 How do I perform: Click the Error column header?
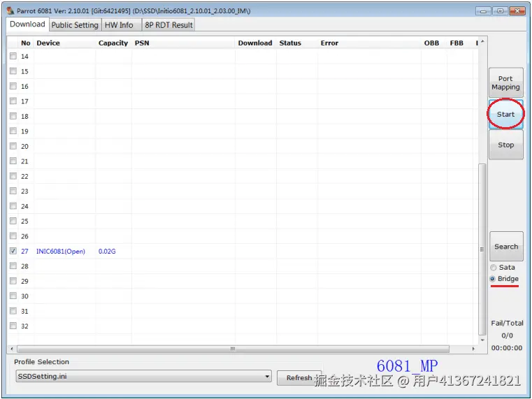click(x=369, y=43)
